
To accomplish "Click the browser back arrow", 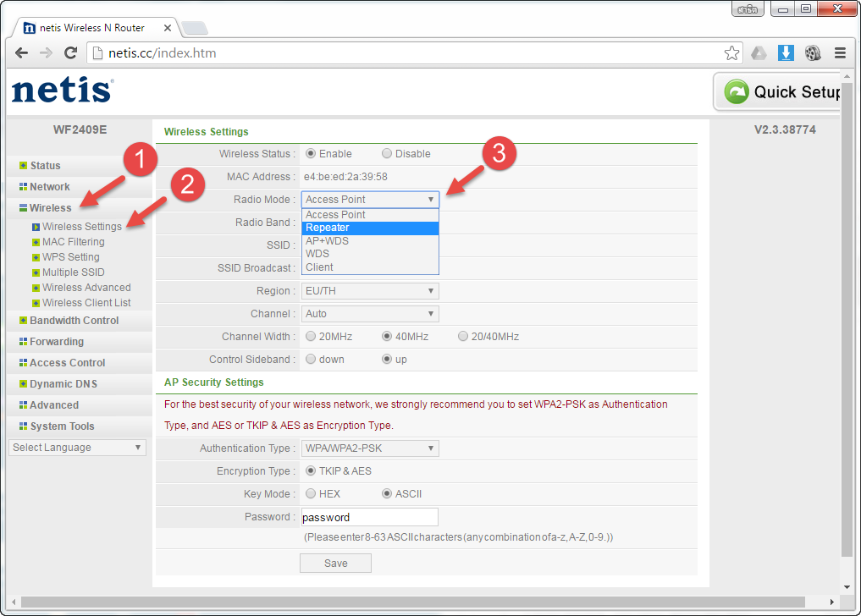I will pos(21,52).
